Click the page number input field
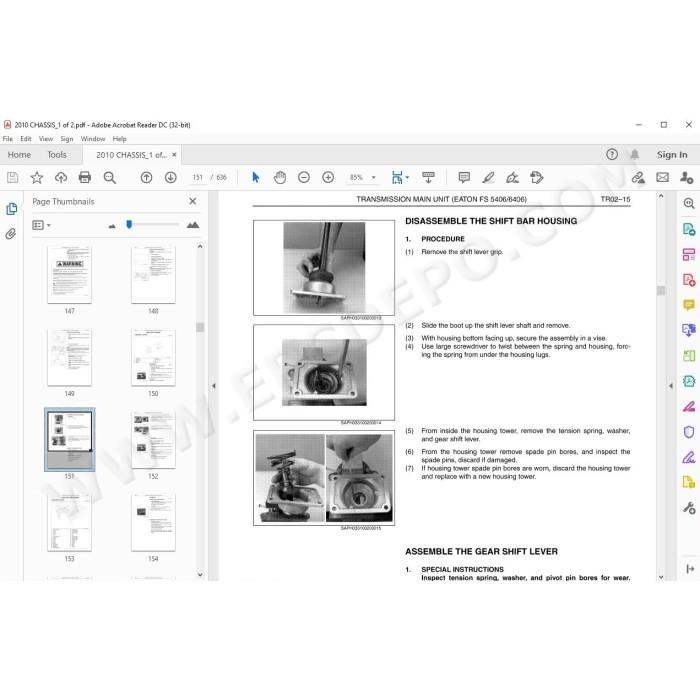 coord(198,178)
